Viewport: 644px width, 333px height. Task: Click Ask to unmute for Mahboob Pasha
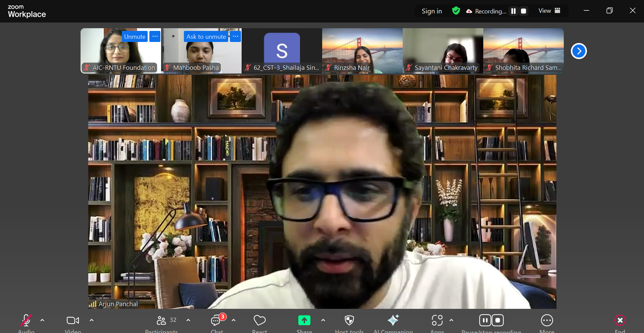[206, 37]
